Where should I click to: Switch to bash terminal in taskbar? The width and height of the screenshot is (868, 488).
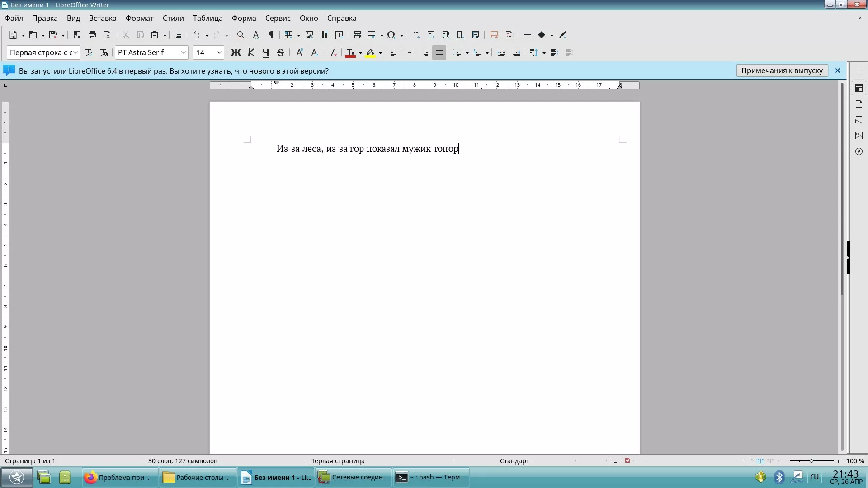[430, 477]
